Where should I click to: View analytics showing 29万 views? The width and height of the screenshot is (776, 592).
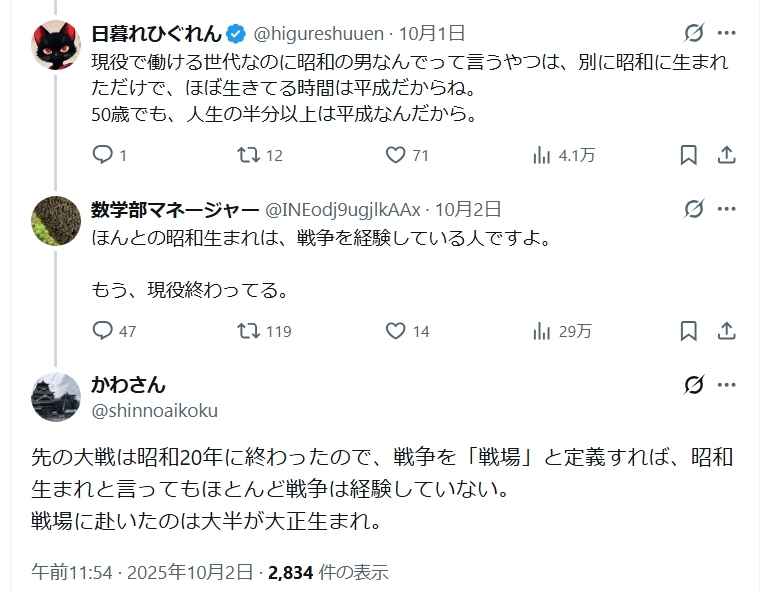(543, 331)
